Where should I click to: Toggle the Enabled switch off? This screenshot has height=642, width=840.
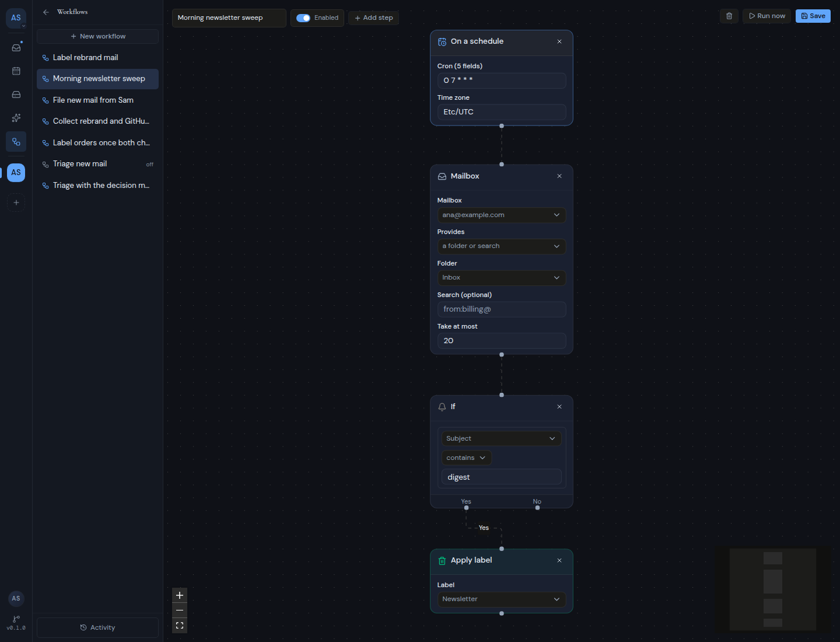click(303, 18)
